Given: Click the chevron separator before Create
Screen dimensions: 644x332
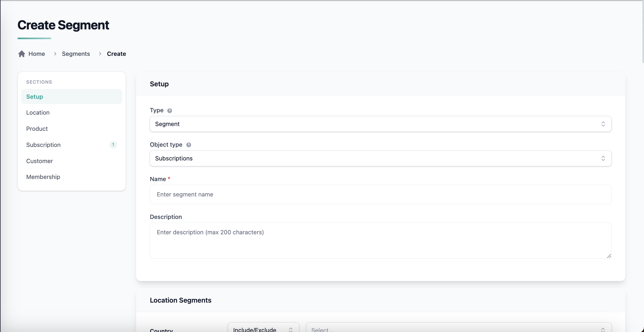Looking at the screenshot, I should [x=100, y=54].
